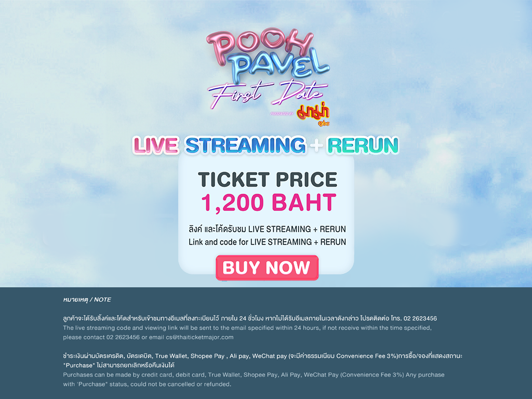Viewport: 532px width, 399px height.
Task: Click the blue STREAMING word in banner
Action: tap(245, 145)
